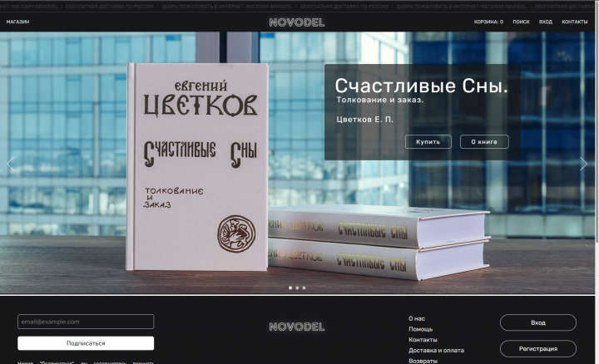The width and height of the screenshot is (599, 364).
Task: Select the first carousel dot
Action: pos(290,288)
